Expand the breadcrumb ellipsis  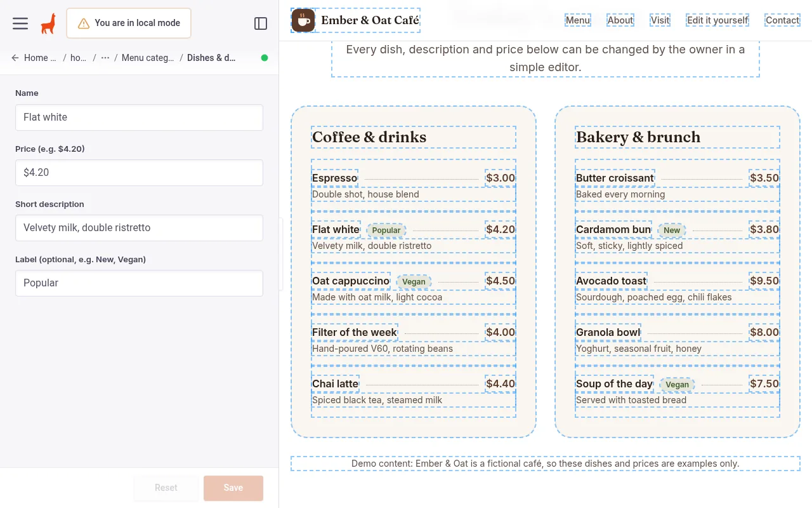[x=105, y=58]
